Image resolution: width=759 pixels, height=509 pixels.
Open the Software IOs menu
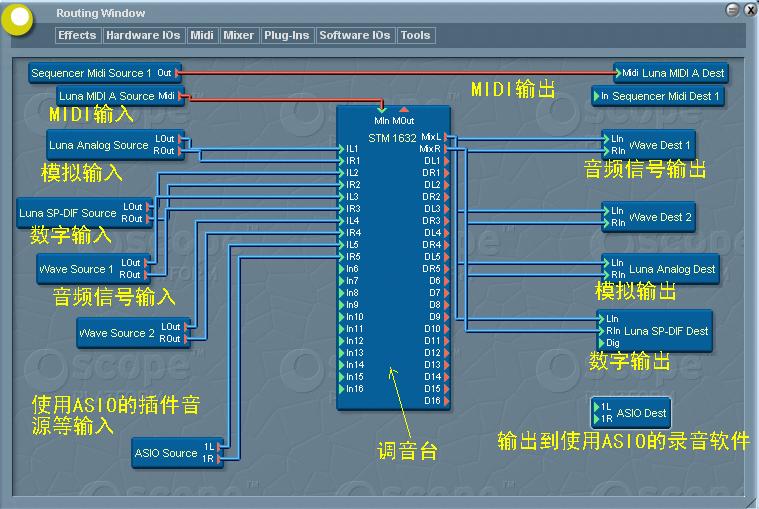pos(355,35)
